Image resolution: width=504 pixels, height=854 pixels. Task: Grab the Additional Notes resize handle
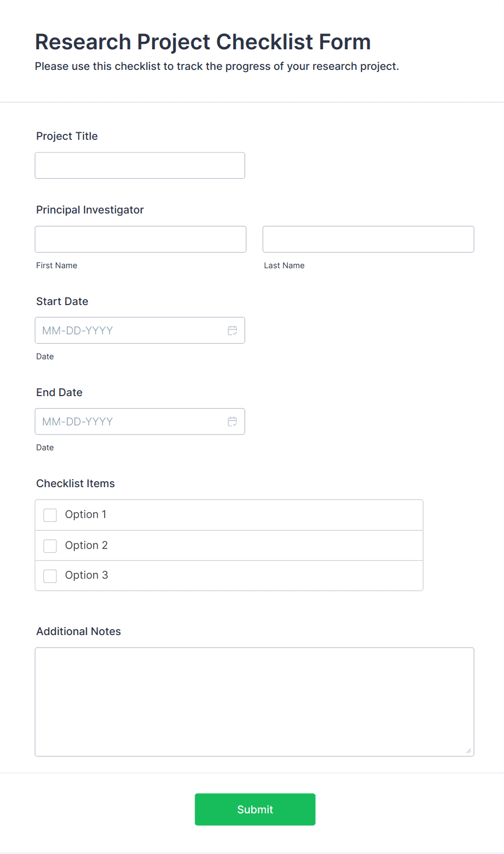coord(469,751)
